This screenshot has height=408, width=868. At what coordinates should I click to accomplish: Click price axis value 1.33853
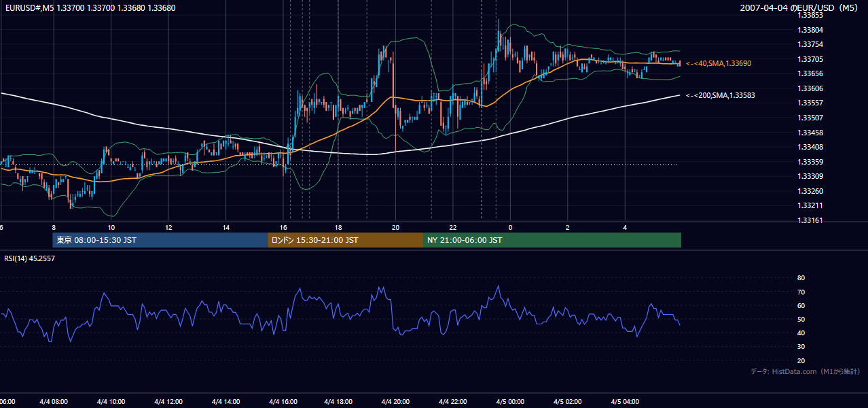tap(810, 15)
